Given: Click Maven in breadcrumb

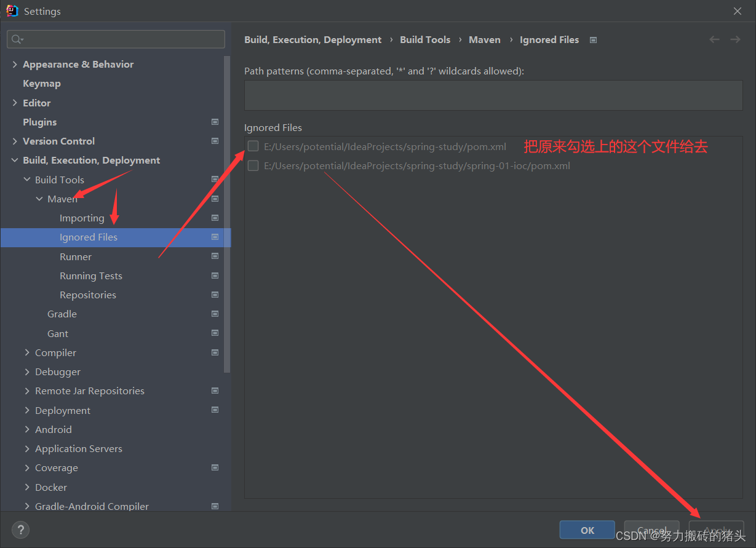Looking at the screenshot, I should pos(485,39).
